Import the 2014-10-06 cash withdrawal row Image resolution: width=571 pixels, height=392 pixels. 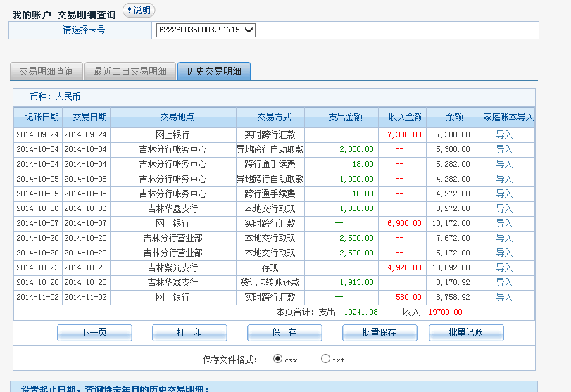[x=504, y=208]
